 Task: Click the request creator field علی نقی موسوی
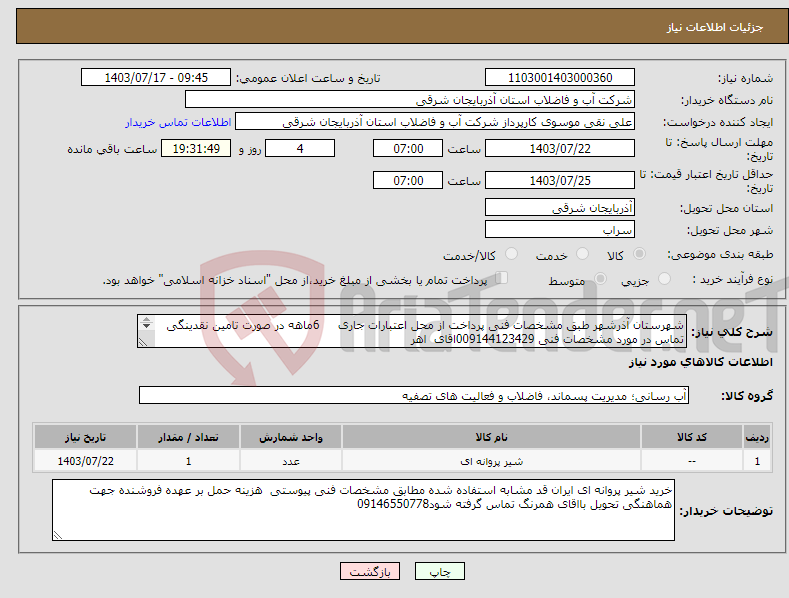[x=435, y=122]
